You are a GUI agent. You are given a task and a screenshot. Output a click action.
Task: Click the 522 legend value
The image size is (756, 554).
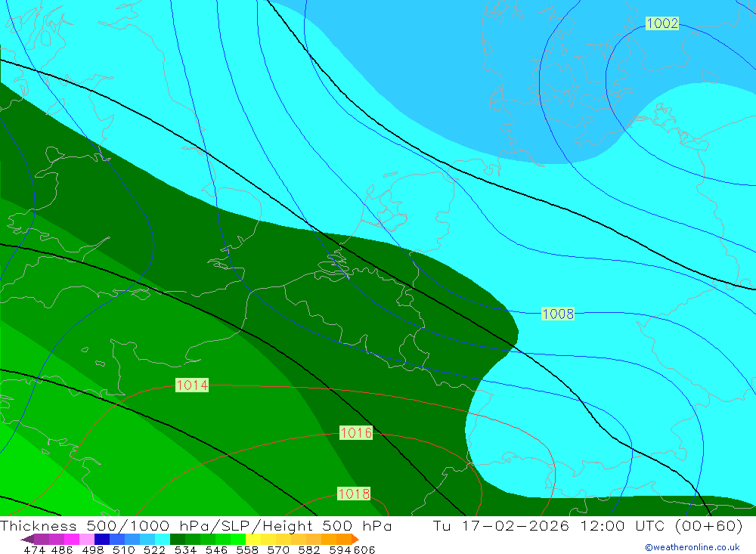(154, 549)
